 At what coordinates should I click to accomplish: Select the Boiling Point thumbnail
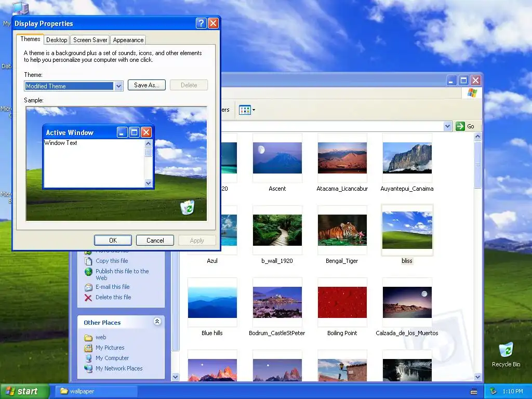pyautogui.click(x=342, y=302)
